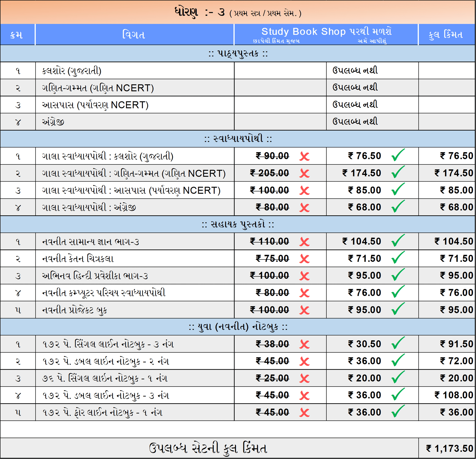The height and width of the screenshot is (459, 476).
Task: Click green checkmark next to ₹ 104.50
Action: point(398,241)
